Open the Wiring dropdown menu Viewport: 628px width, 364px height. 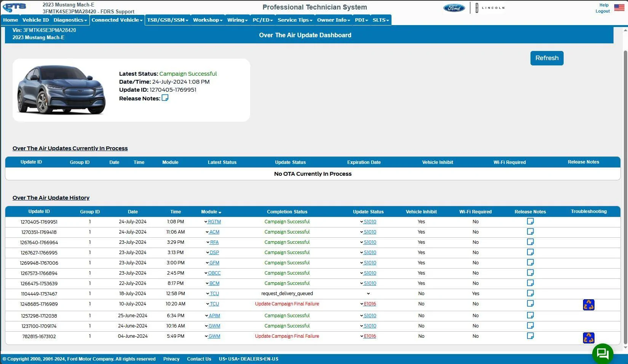(x=237, y=20)
